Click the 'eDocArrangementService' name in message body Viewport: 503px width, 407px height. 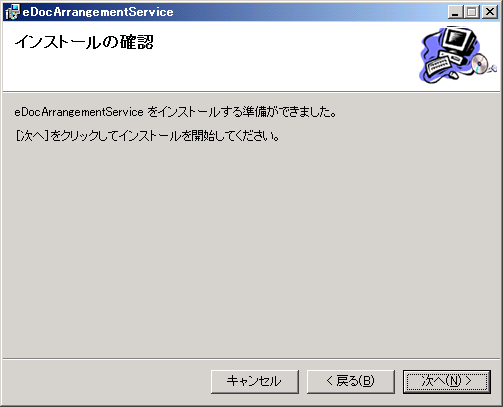pos(79,112)
